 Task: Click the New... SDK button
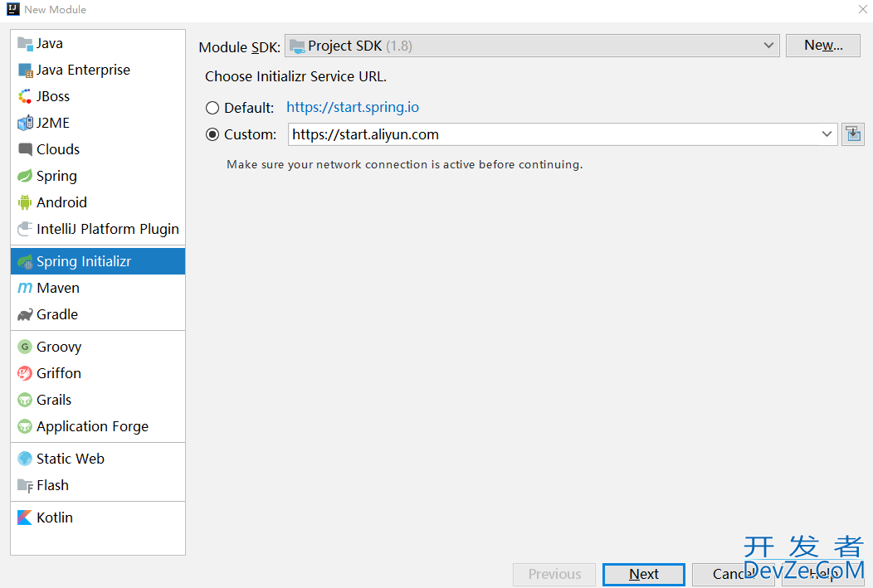coord(823,46)
